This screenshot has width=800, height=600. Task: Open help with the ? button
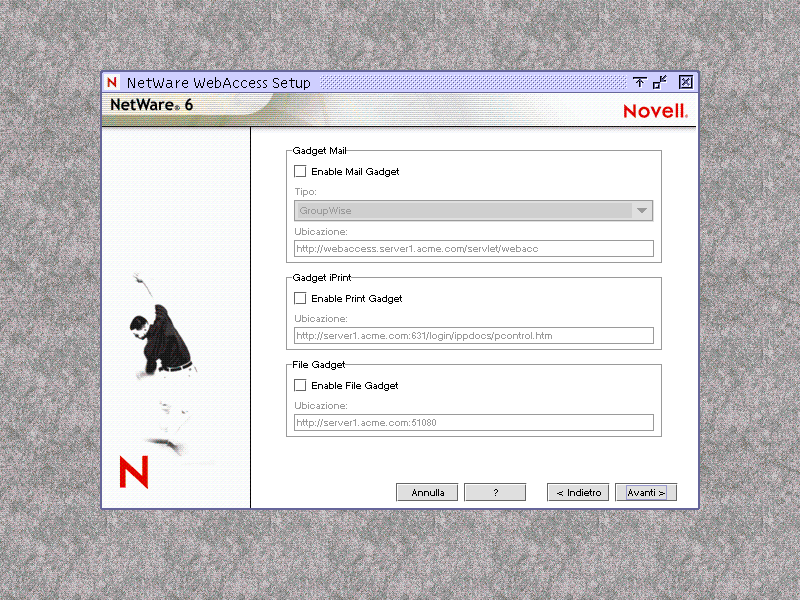[x=495, y=492]
